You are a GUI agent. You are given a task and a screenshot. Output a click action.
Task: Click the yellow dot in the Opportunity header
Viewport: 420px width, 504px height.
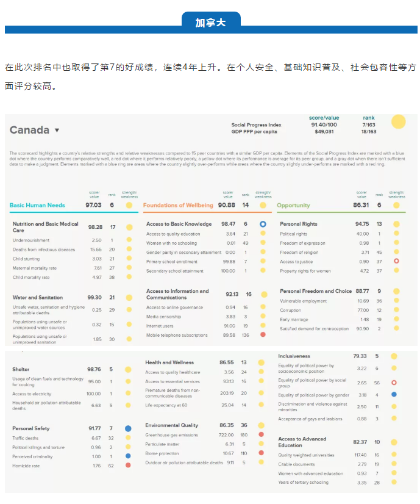[396, 205]
